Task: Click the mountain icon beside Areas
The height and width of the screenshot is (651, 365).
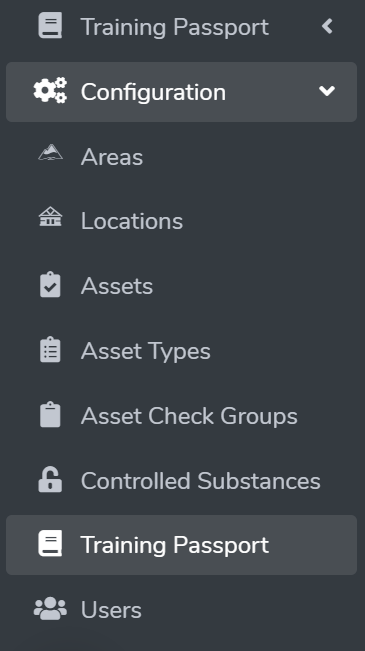Action: (x=50, y=152)
